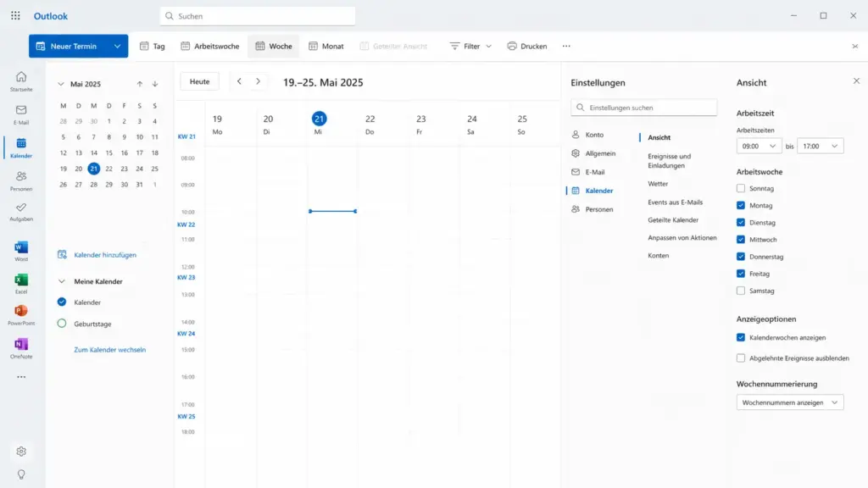Toggle Kalenderwochen anzeigen checkbox
868x488 pixels.
tap(741, 337)
